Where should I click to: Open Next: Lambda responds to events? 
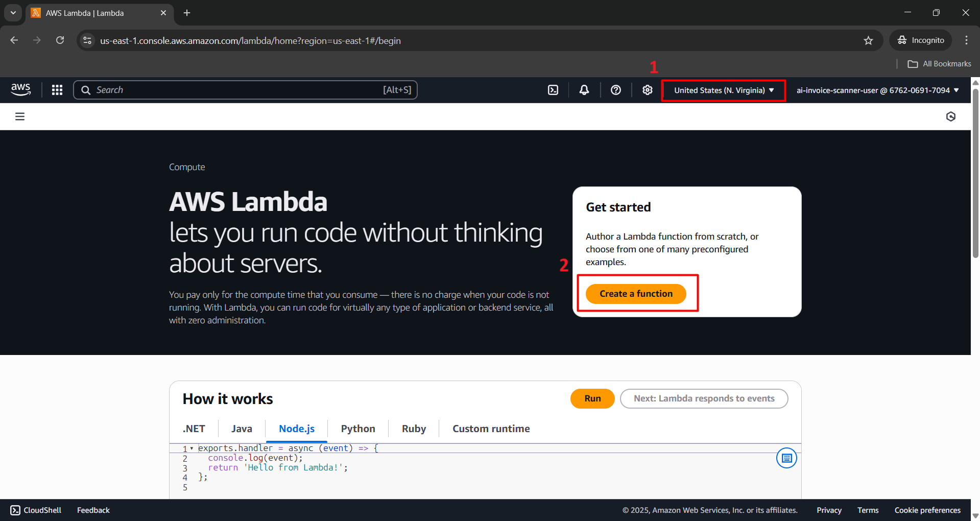(x=704, y=398)
